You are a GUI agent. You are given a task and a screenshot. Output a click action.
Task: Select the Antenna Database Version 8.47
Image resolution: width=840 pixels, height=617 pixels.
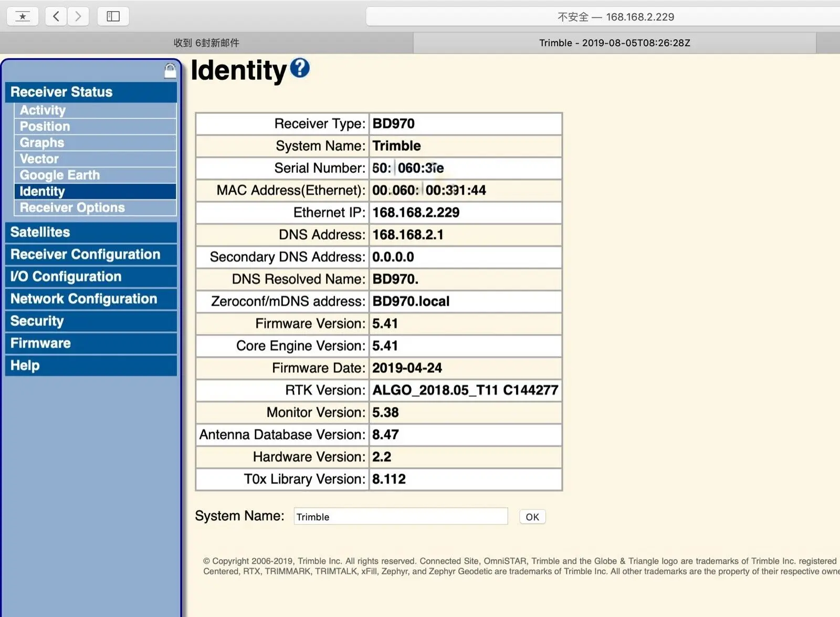(x=386, y=435)
